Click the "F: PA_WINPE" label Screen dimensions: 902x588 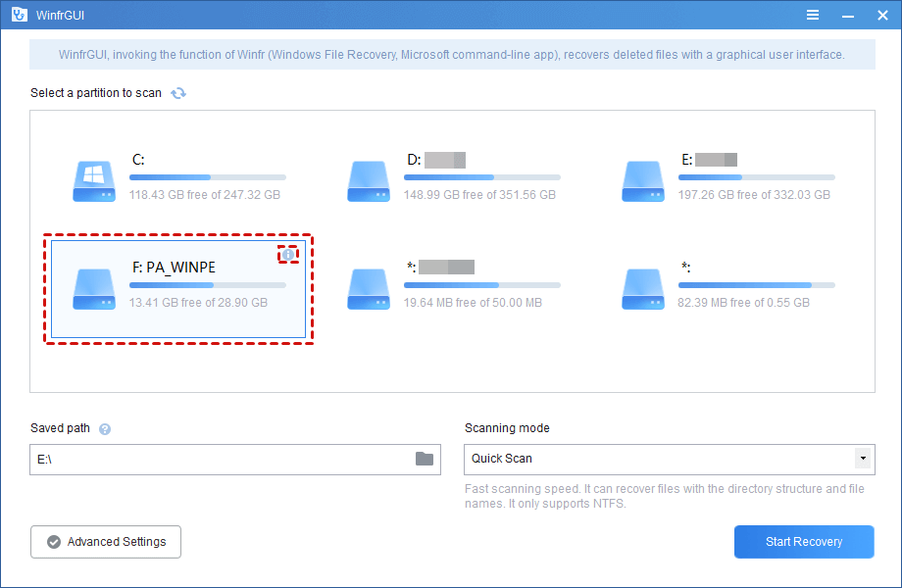pyautogui.click(x=174, y=268)
